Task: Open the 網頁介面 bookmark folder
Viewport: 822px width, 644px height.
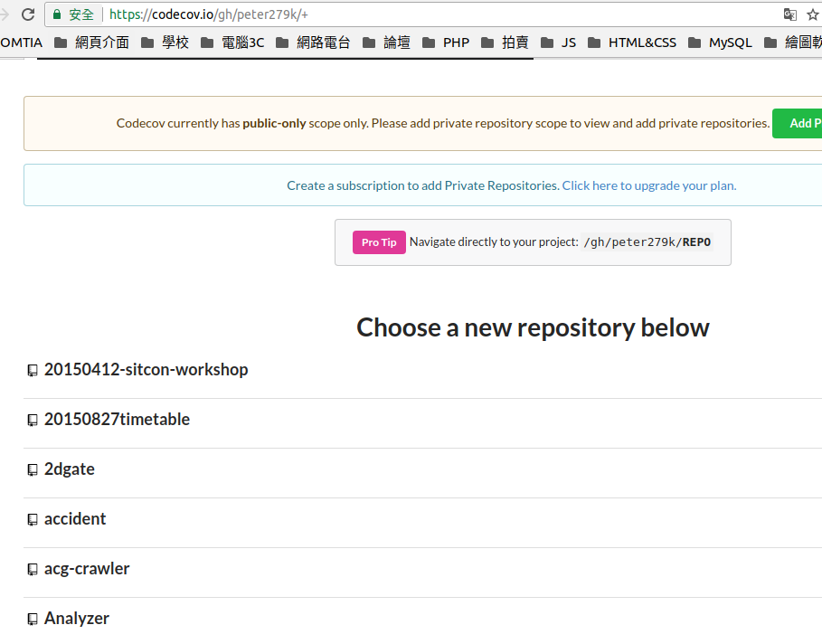Action: coord(92,43)
